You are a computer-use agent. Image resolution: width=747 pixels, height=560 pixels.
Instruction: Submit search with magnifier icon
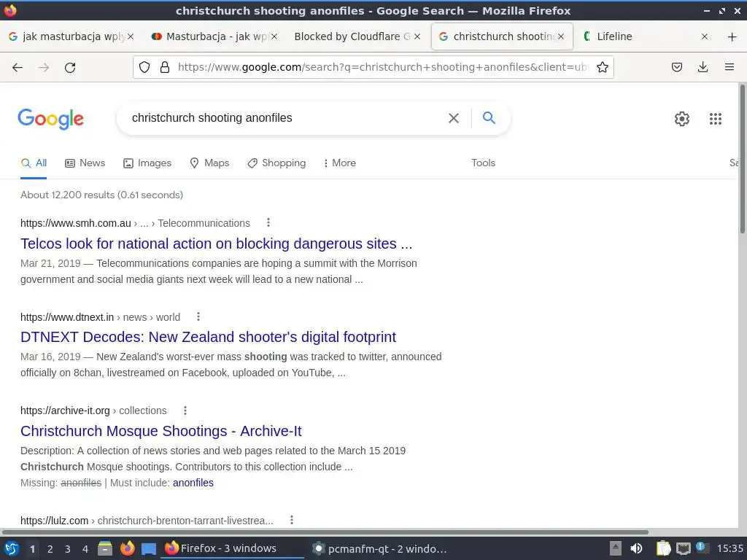pyautogui.click(x=489, y=117)
